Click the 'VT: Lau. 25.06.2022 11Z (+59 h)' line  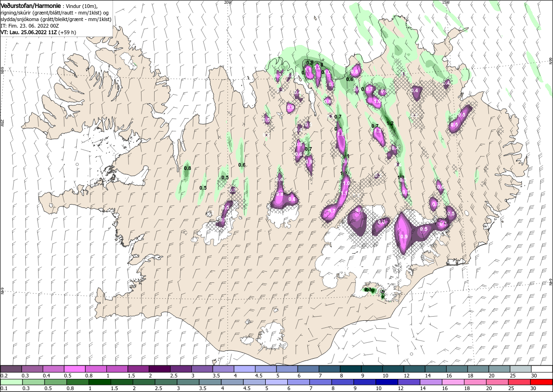tap(38, 32)
